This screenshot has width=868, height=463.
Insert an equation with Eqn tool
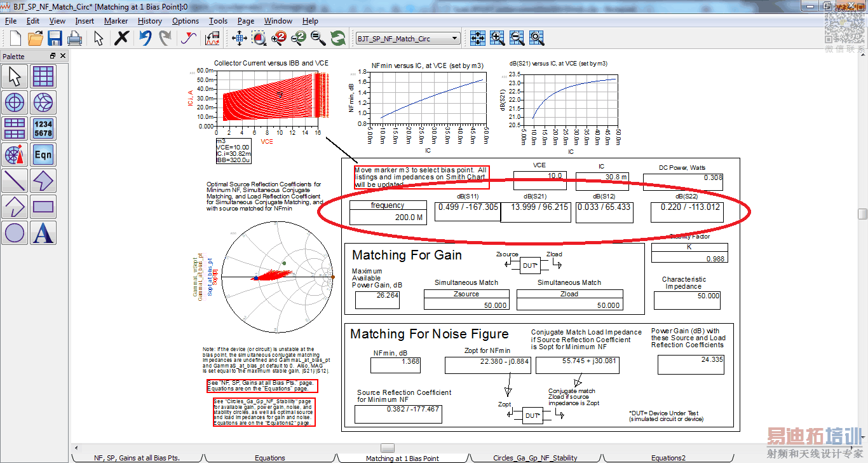[x=43, y=155]
